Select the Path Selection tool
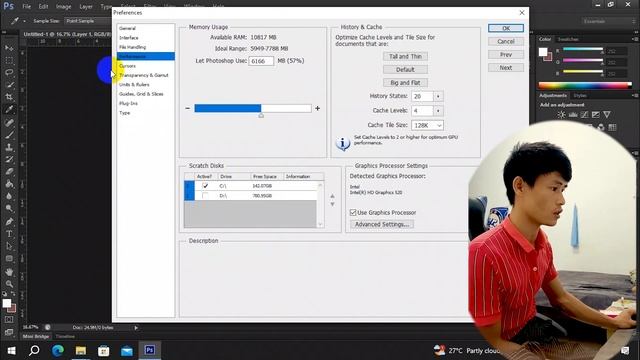Image resolution: width=640 pixels, height=360 pixels. [x=9, y=246]
